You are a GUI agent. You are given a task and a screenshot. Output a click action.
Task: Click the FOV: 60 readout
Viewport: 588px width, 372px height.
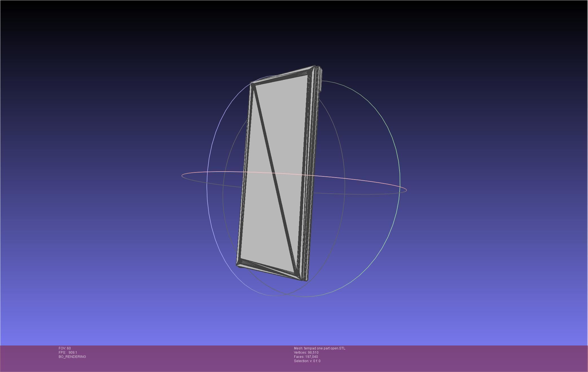[x=65, y=348]
